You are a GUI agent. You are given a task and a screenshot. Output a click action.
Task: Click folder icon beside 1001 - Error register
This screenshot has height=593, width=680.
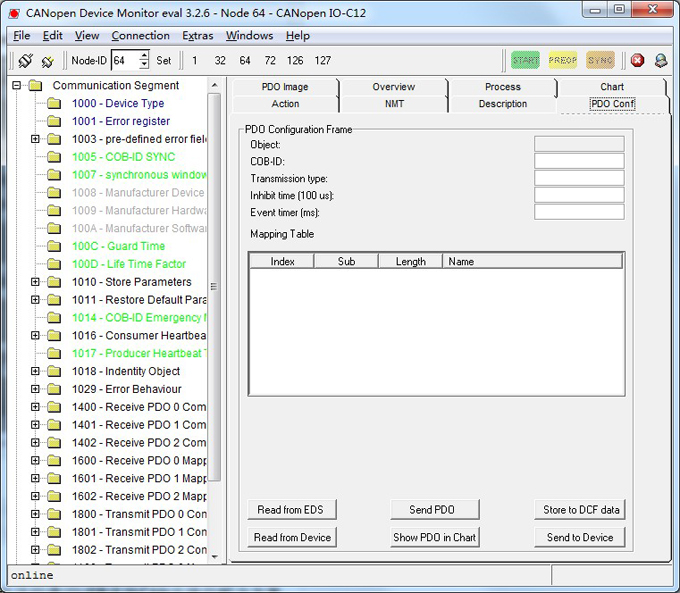click(54, 121)
